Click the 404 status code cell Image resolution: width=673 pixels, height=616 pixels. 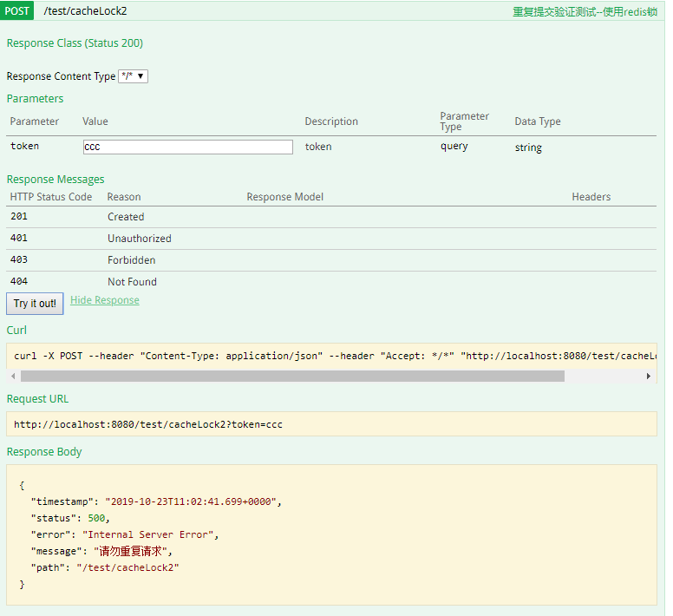click(19, 281)
